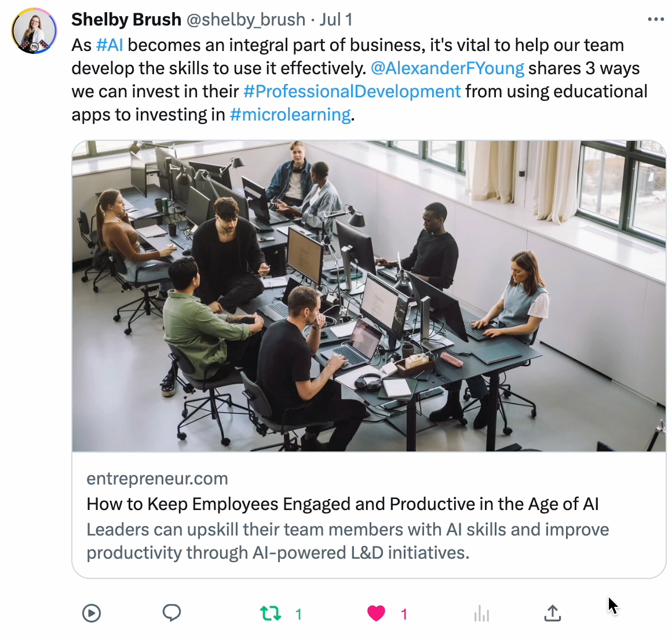The height and width of the screenshot is (641, 672).
Task: Click the play circle icon below the post
Action: pos(92,613)
